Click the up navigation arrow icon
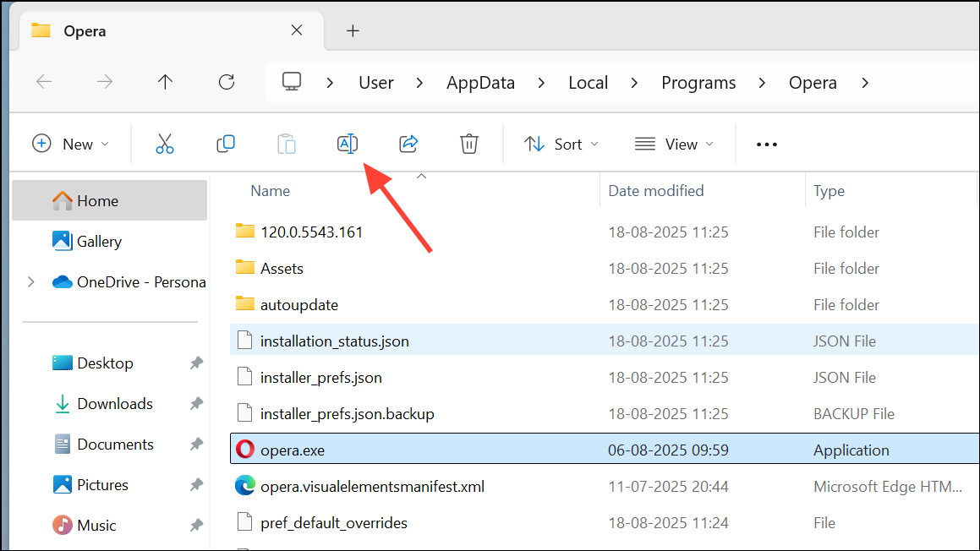This screenshot has height=551, width=980. [x=165, y=82]
